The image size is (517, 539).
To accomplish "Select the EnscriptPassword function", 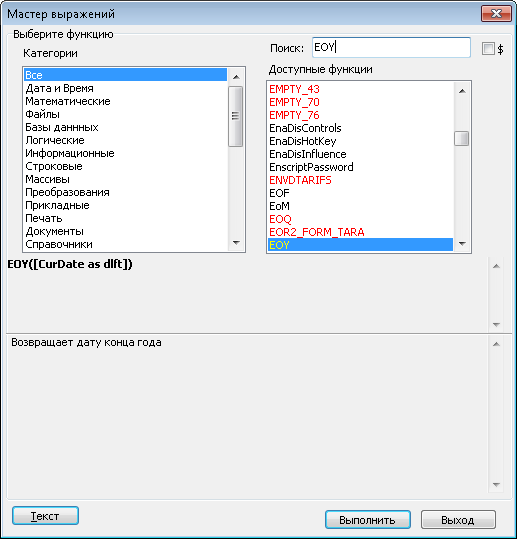I will [360, 167].
